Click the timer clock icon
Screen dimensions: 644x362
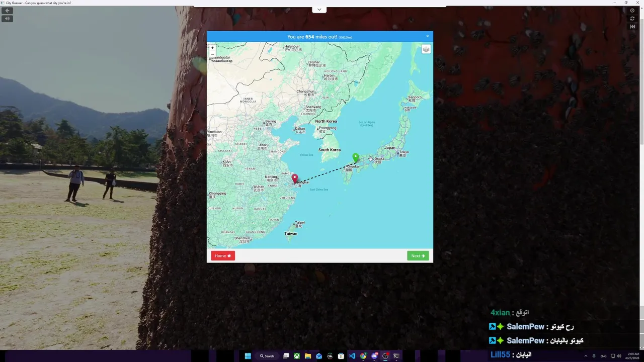[632, 11]
